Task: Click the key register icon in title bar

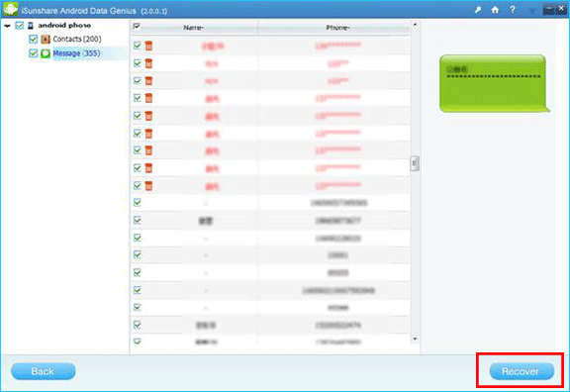Action: (x=478, y=10)
